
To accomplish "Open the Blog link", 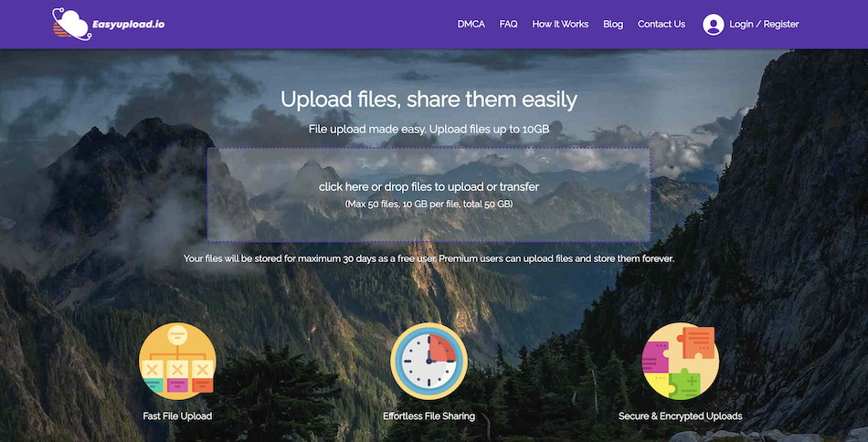I will pyautogui.click(x=613, y=25).
